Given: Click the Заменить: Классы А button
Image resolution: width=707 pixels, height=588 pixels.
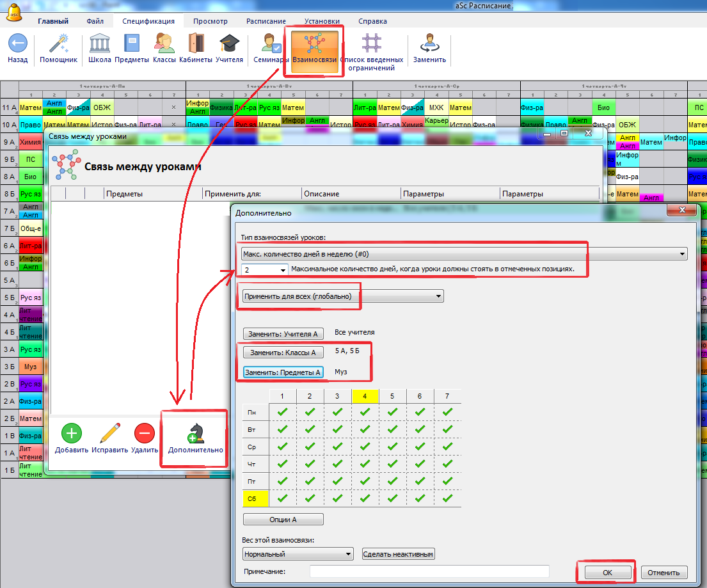Looking at the screenshot, I should tap(284, 353).
